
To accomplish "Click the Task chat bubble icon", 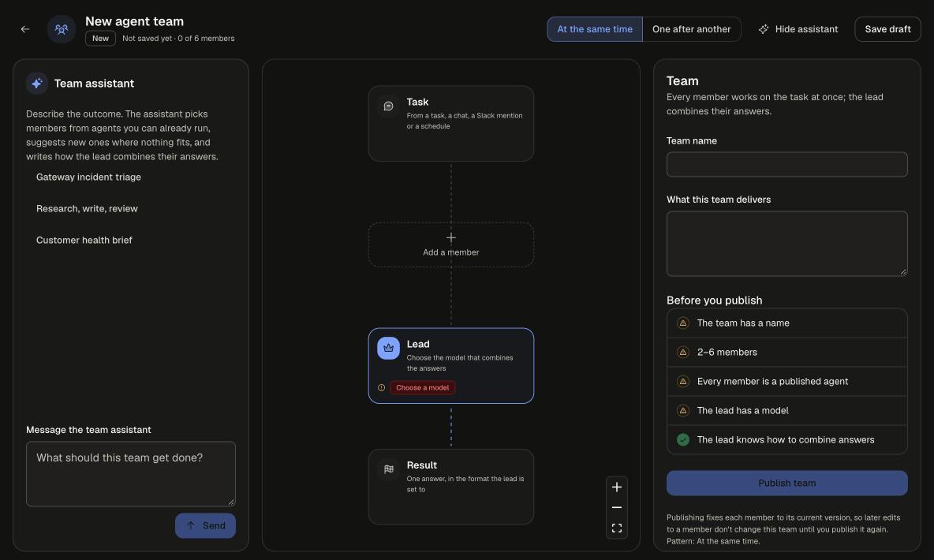I will click(388, 106).
